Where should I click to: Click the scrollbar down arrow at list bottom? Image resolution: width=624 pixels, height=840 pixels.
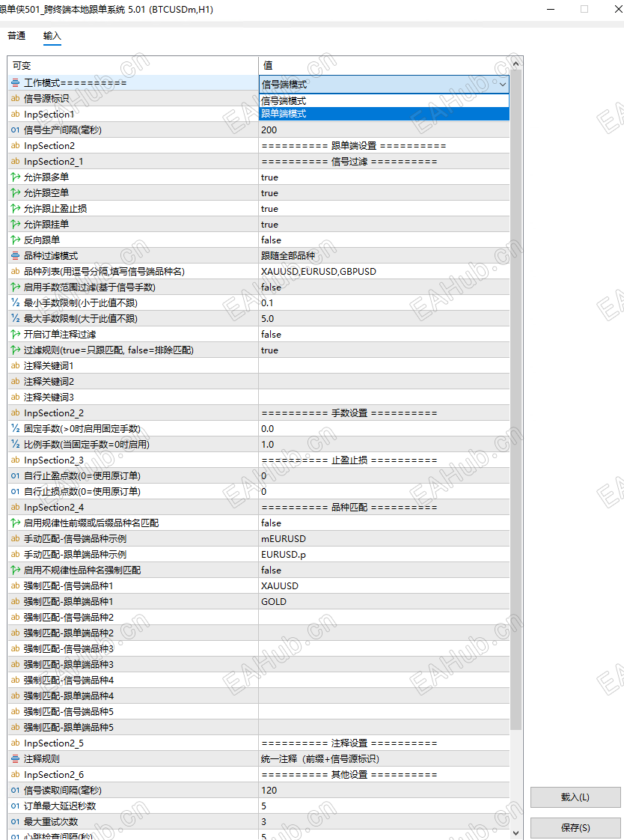[x=516, y=833]
